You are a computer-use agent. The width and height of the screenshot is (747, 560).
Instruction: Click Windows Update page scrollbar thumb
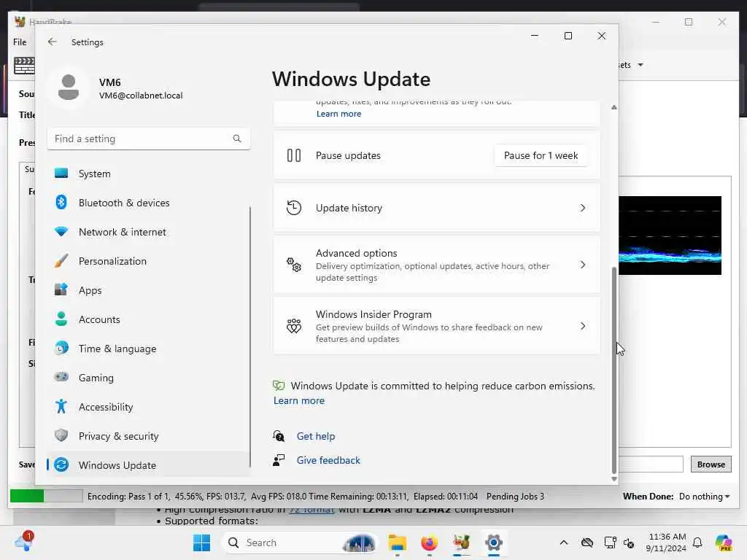pos(614,369)
